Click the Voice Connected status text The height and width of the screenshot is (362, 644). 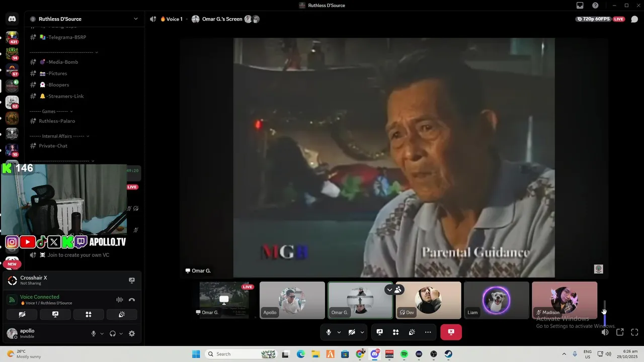pos(40,297)
